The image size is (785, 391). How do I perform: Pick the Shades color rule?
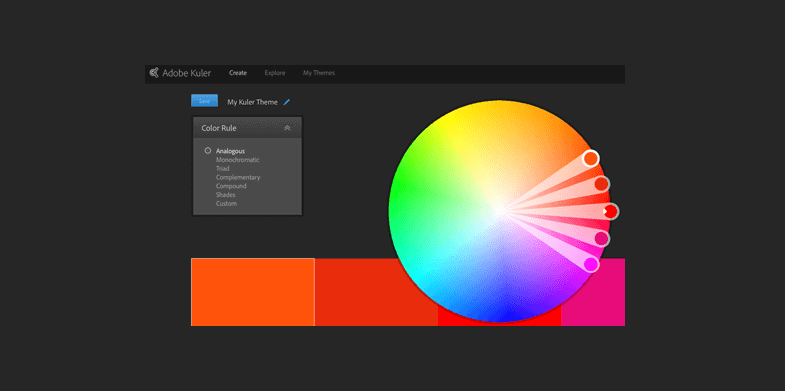[x=226, y=195]
